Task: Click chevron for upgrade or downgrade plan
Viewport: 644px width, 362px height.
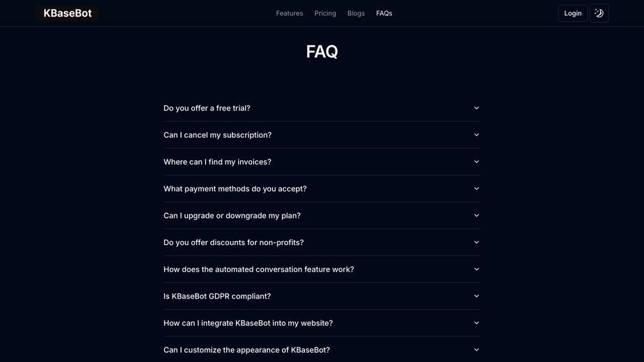Action: tap(476, 215)
